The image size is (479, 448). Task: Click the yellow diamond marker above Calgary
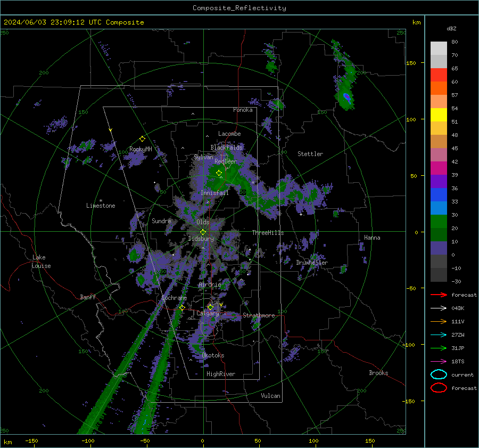[x=210, y=307]
